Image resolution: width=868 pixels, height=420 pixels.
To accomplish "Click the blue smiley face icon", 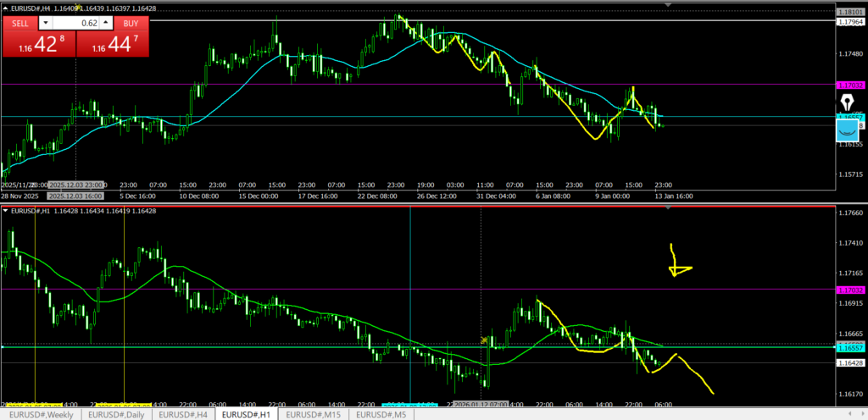I will tap(847, 130).
